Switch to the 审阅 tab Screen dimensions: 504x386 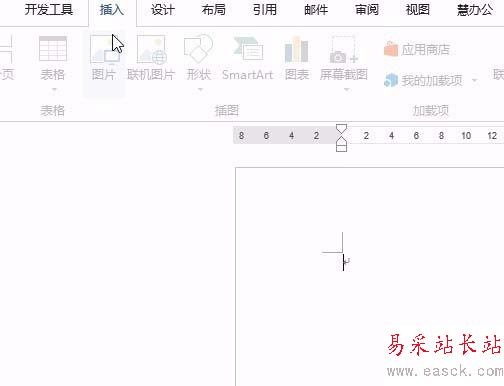click(x=367, y=10)
